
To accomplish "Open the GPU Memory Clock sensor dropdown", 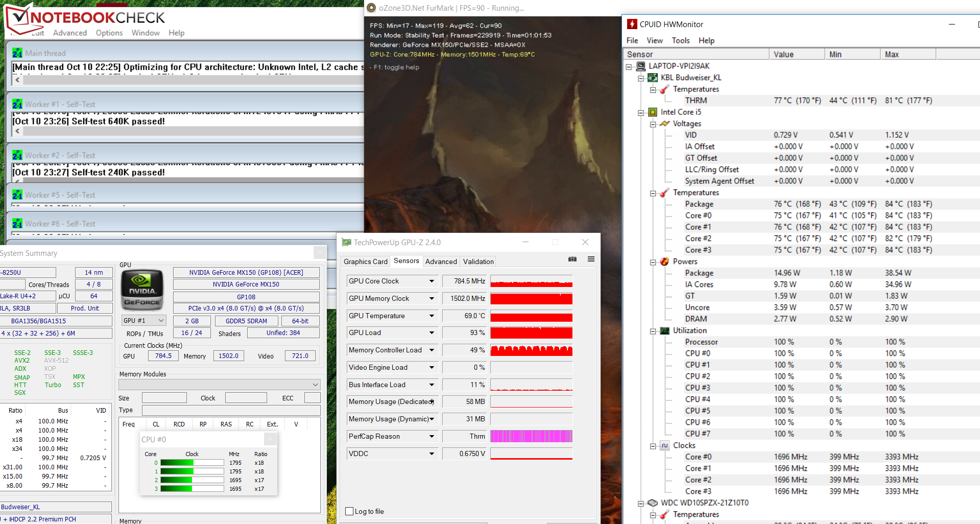I will coord(432,298).
